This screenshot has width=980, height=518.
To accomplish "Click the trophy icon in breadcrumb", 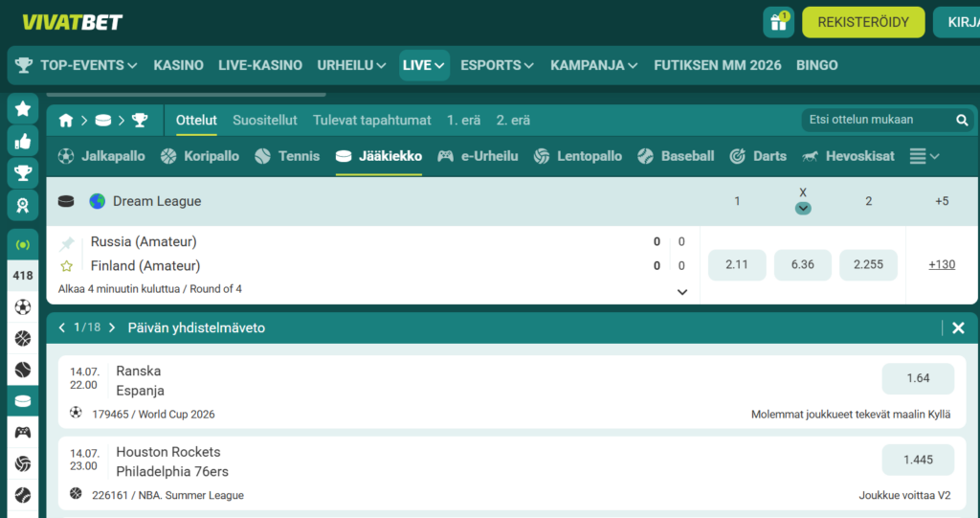I will (x=140, y=120).
